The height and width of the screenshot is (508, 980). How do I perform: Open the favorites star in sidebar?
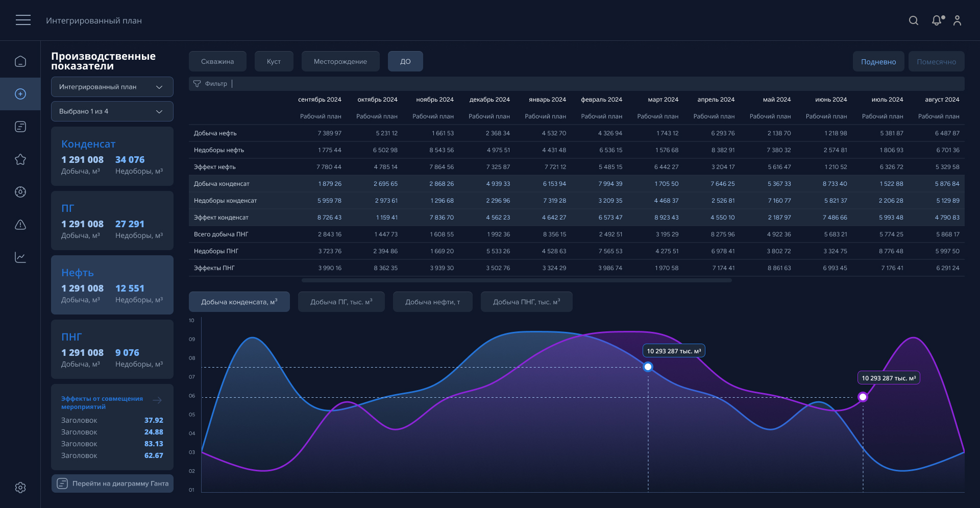(x=20, y=160)
